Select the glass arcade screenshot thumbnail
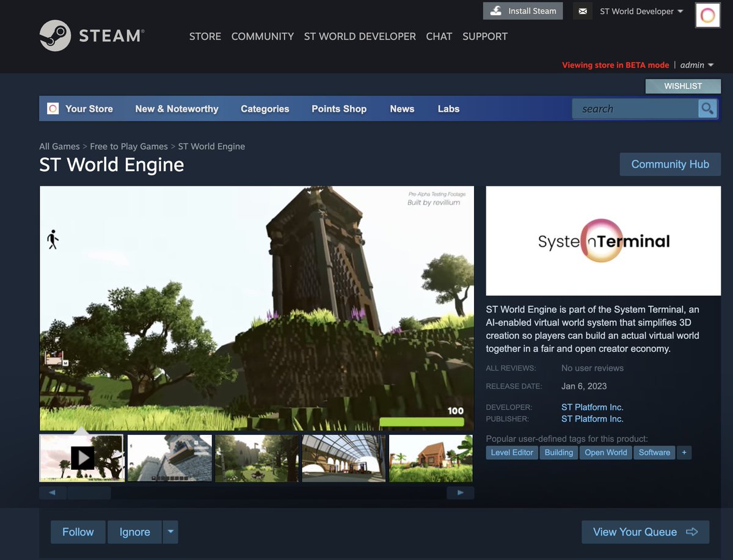733x560 pixels. click(344, 458)
